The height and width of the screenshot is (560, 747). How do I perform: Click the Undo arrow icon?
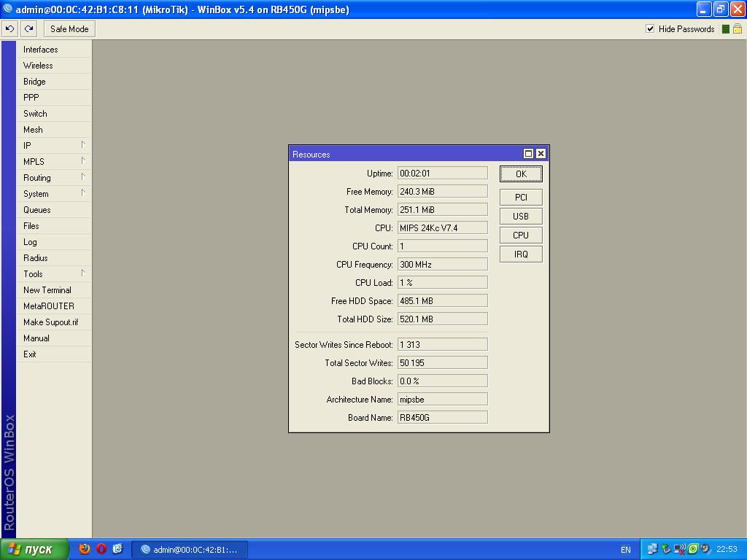pyautogui.click(x=9, y=29)
